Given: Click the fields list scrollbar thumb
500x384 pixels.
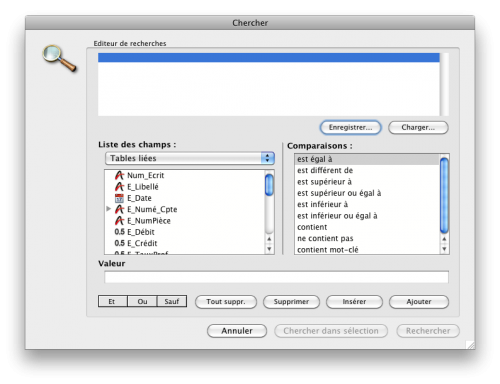Looking at the screenshot, I should tap(269, 185).
